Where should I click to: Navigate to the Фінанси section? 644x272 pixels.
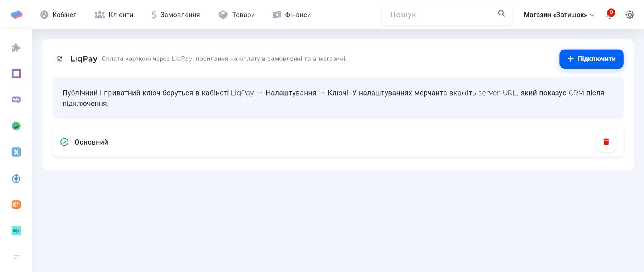coord(292,15)
